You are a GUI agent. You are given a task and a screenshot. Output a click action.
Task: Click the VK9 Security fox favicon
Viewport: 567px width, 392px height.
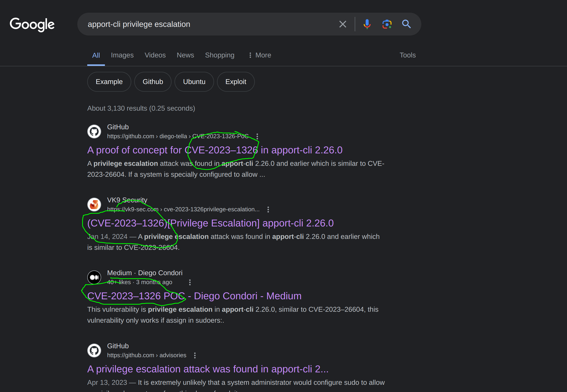pos(94,205)
